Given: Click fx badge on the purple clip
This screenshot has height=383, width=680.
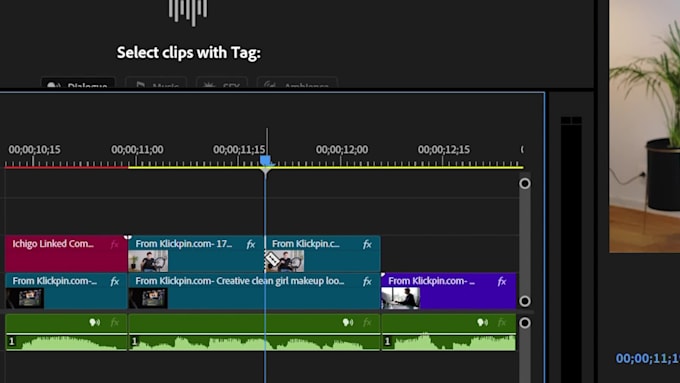Looking at the screenshot, I should tap(502, 282).
